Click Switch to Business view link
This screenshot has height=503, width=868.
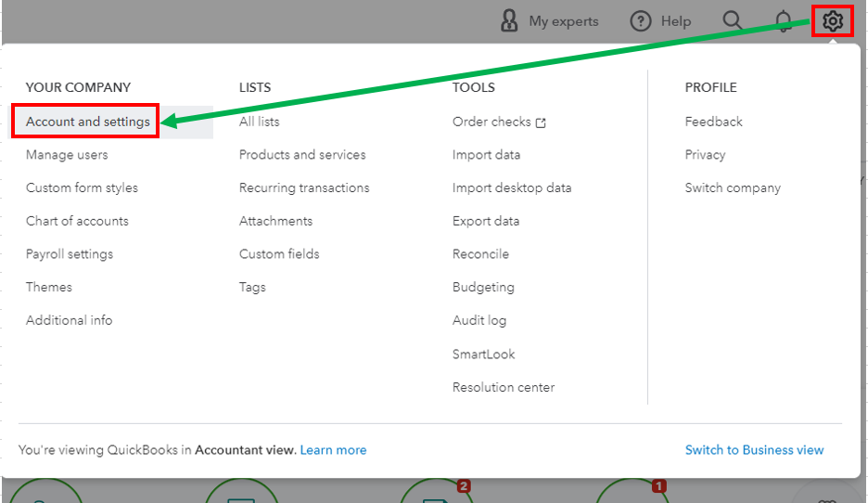pyautogui.click(x=754, y=450)
